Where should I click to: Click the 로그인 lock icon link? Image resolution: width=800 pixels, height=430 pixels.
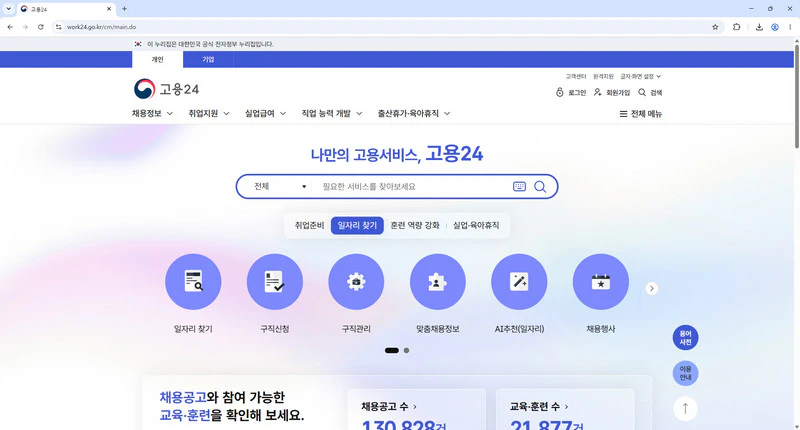click(x=571, y=92)
